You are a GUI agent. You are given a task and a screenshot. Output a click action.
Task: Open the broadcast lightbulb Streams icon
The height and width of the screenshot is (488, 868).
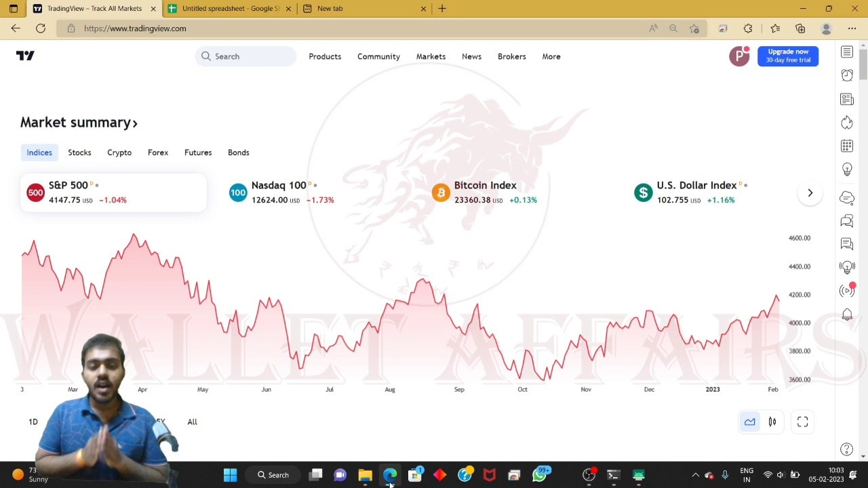click(847, 267)
